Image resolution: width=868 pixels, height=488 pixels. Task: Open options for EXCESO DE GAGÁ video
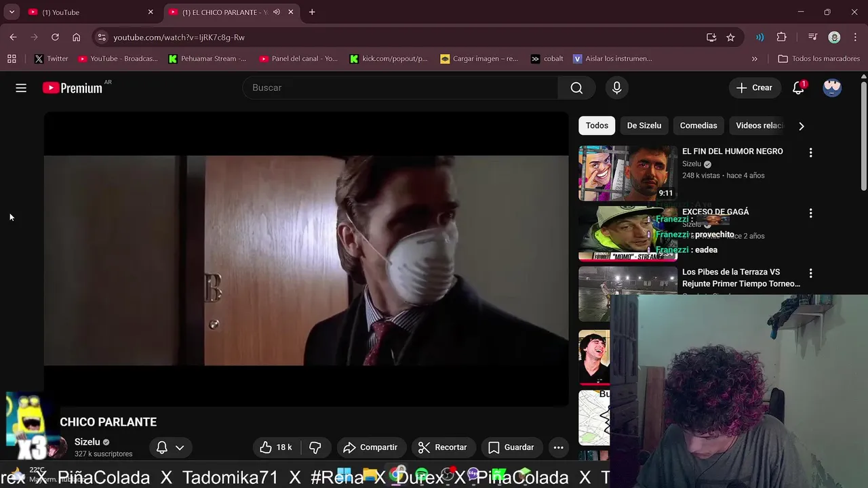810,213
